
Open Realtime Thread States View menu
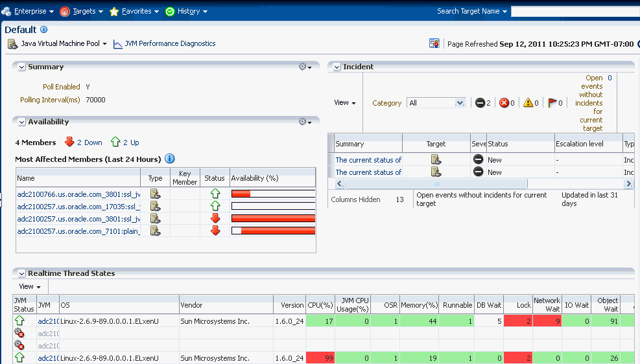pyautogui.click(x=30, y=286)
